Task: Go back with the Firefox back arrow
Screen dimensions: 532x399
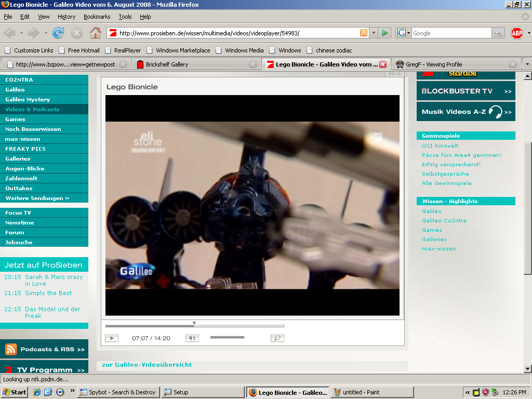Action: [x=9, y=33]
